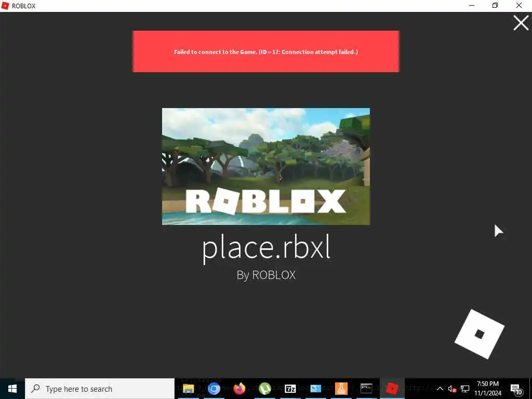Open the Chromium browser taskbar icon

point(214,389)
